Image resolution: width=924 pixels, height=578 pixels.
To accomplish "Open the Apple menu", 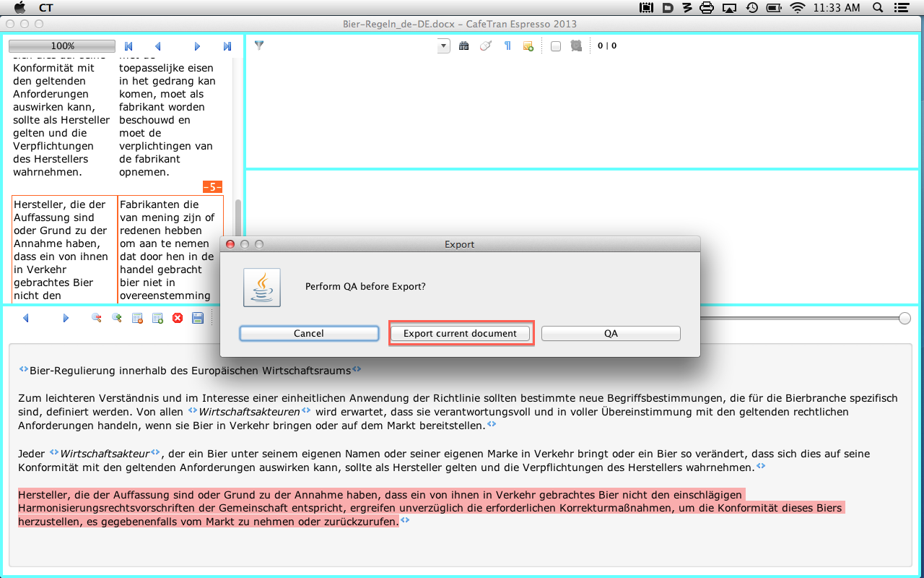I will point(19,7).
